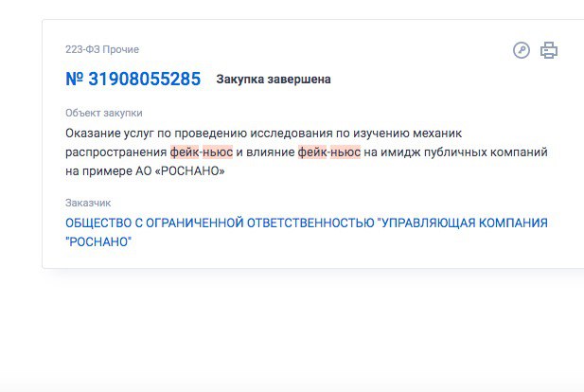Viewport: 584px width, 392px height.
Task: Click the 'Закупка завершена' status label
Action: [274, 80]
